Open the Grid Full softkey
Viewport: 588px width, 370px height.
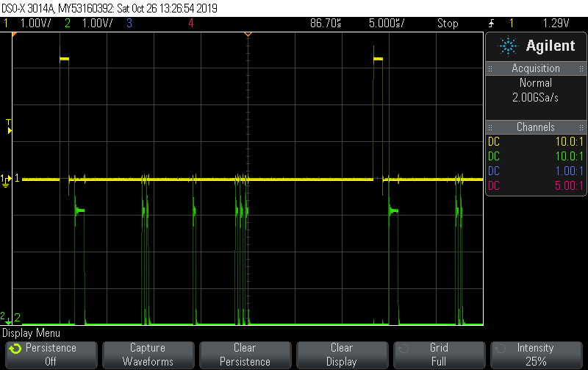439,355
